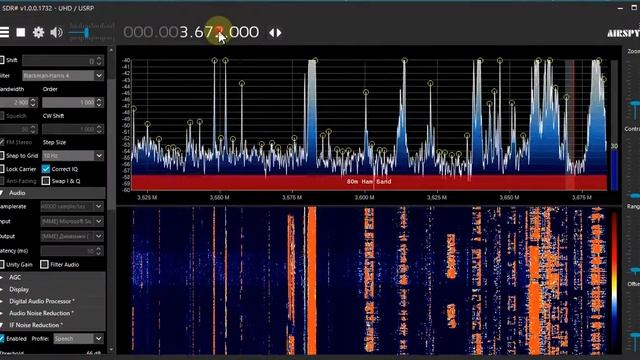Click the AIRSPY logo

[623, 33]
